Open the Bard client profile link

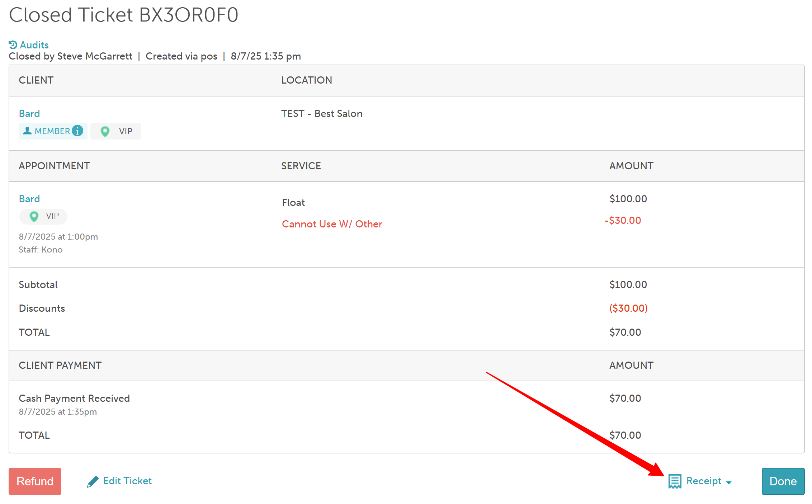(x=29, y=114)
